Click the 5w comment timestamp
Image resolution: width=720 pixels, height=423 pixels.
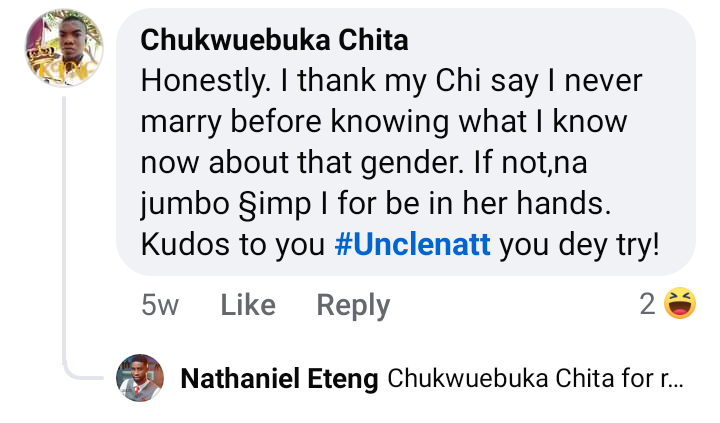(x=160, y=305)
